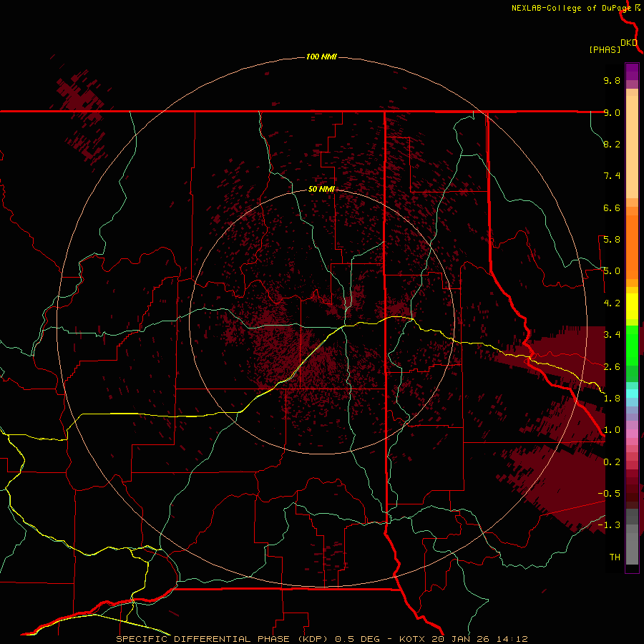This screenshot has height=644, width=644.
Task: Click the -1.3 color scale label
Action: tap(609, 525)
